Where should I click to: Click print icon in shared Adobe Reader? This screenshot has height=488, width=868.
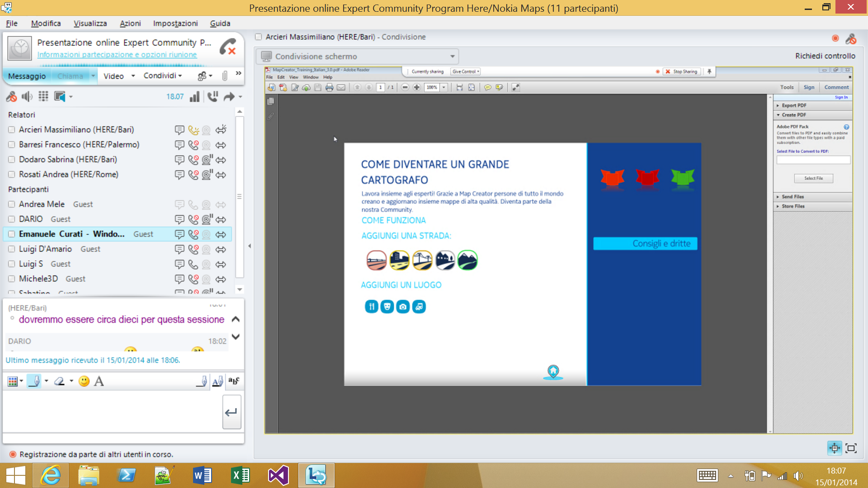point(329,87)
